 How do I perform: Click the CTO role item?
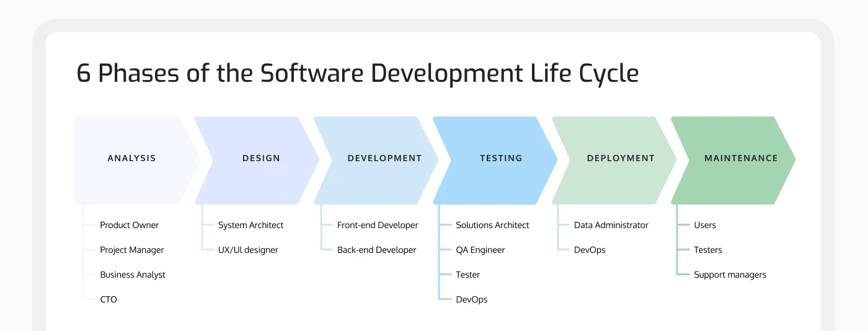click(108, 300)
